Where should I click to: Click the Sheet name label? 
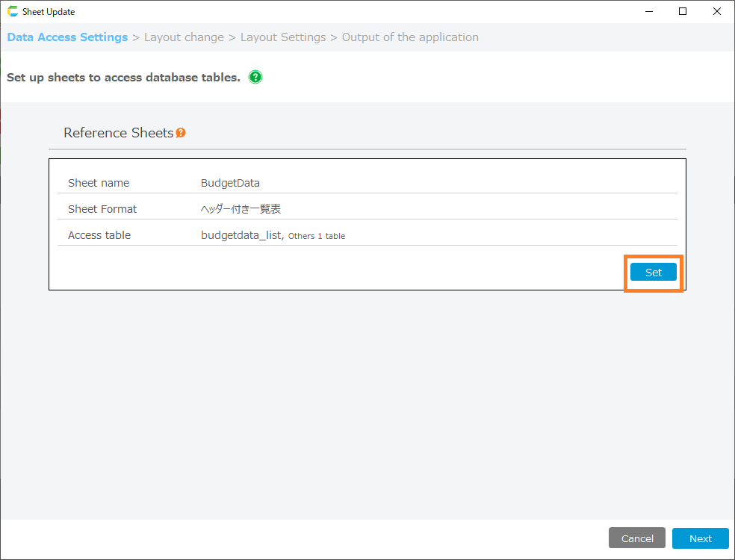pyautogui.click(x=99, y=183)
